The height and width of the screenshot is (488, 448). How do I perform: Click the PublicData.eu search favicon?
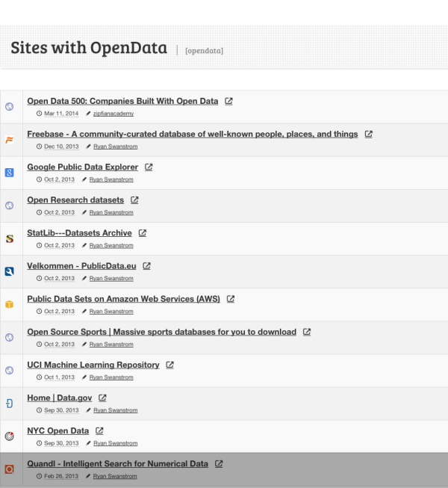tap(10, 271)
